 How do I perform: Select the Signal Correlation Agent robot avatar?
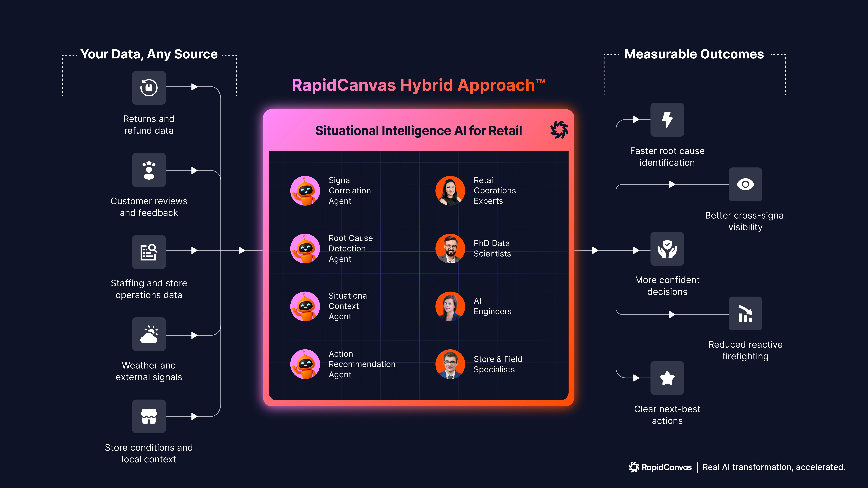(305, 191)
